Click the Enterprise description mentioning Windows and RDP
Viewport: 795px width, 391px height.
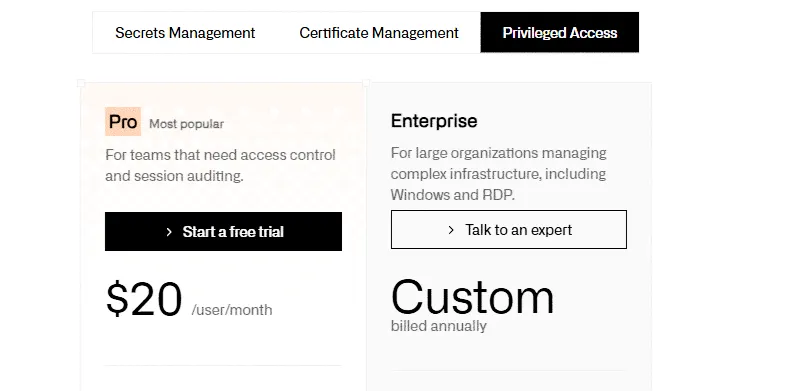tap(499, 174)
